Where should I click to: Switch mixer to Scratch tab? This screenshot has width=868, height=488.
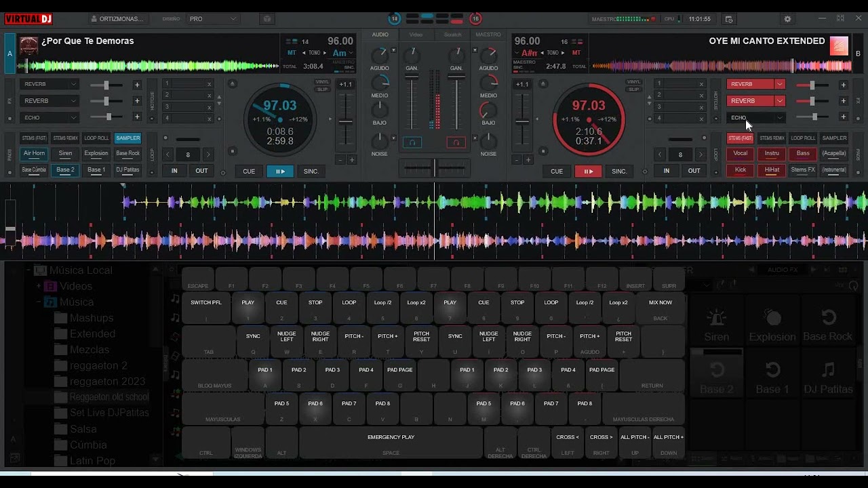pos(452,35)
